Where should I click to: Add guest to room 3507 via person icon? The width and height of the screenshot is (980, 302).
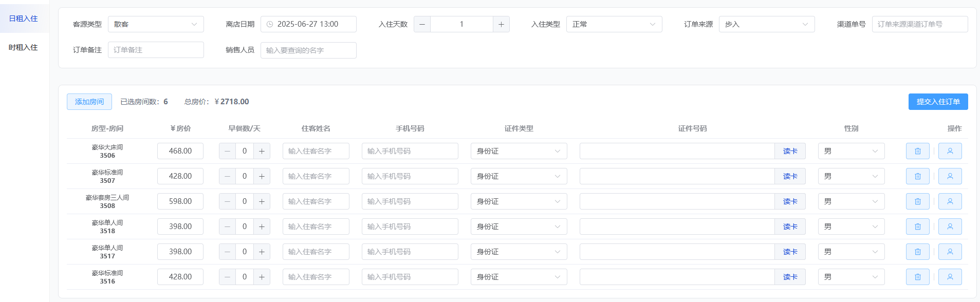[x=950, y=176]
